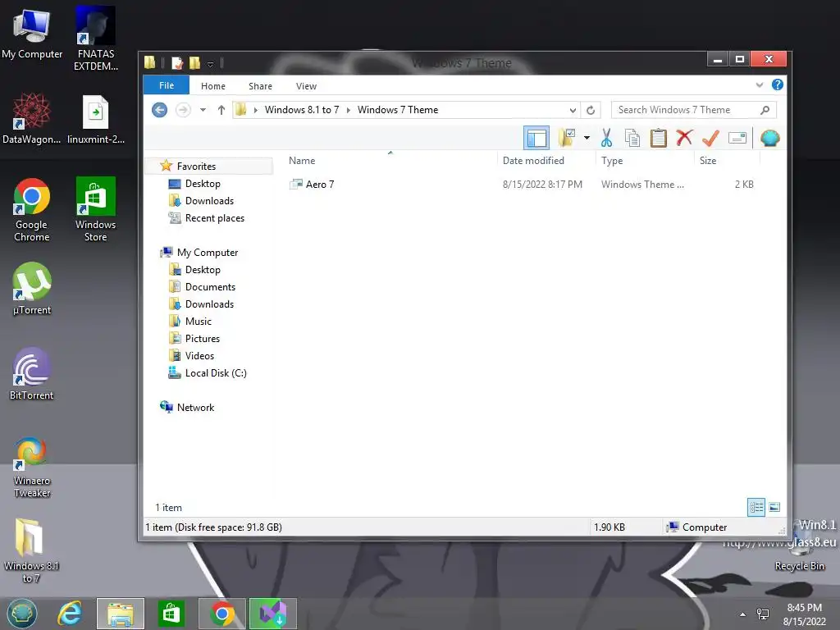Screen dimensions: 840x630
Task: Click the blue shell icon in toolbar
Action: coord(769,138)
